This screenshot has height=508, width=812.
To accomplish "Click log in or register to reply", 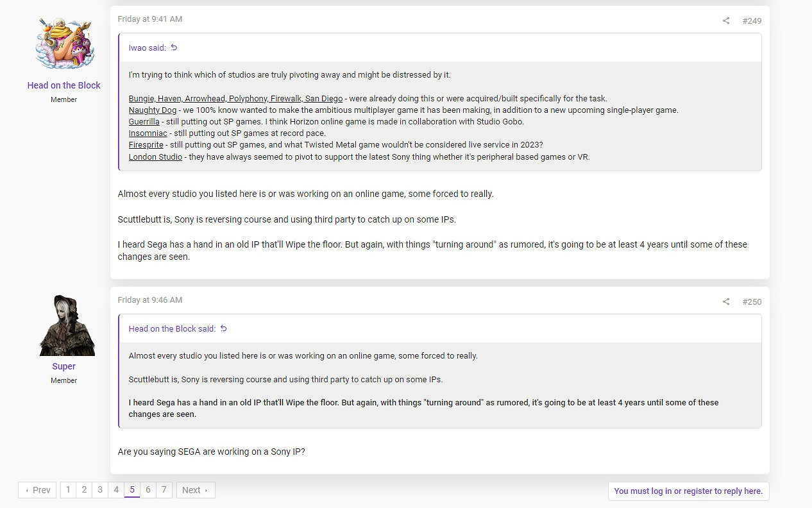I will [688, 491].
